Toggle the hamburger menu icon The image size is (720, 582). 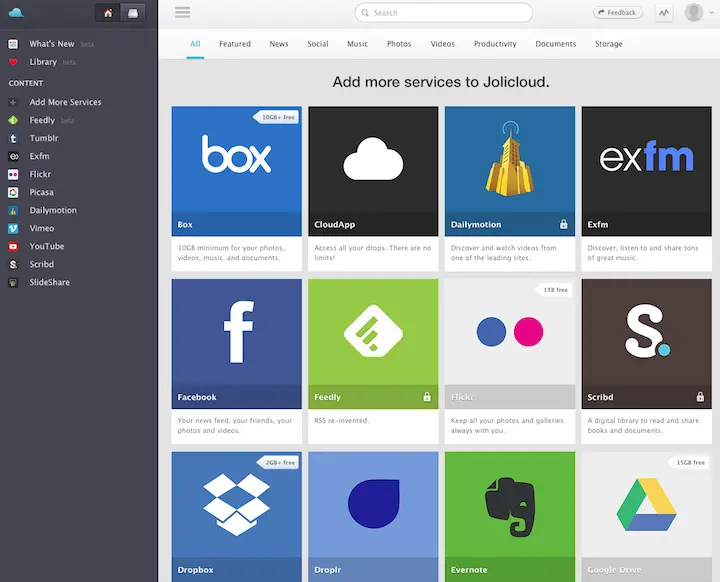click(182, 12)
